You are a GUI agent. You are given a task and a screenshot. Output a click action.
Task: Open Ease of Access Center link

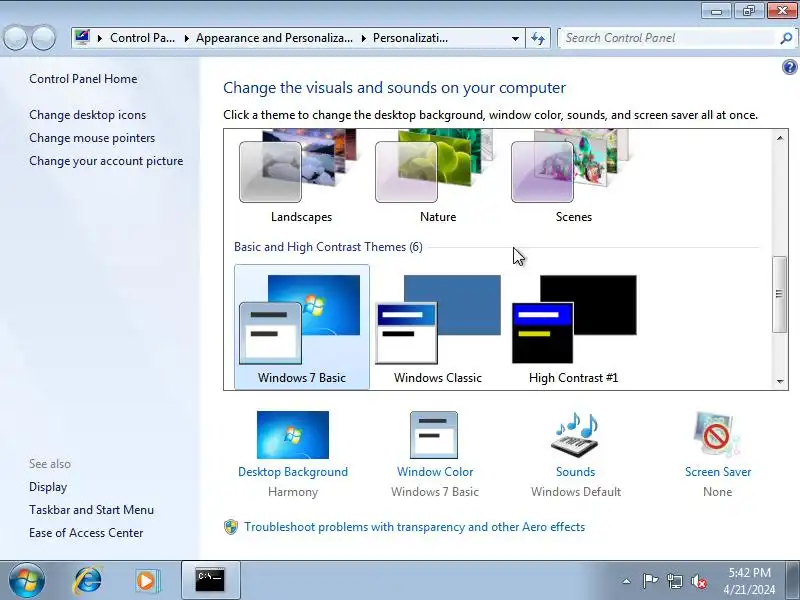coord(86,533)
